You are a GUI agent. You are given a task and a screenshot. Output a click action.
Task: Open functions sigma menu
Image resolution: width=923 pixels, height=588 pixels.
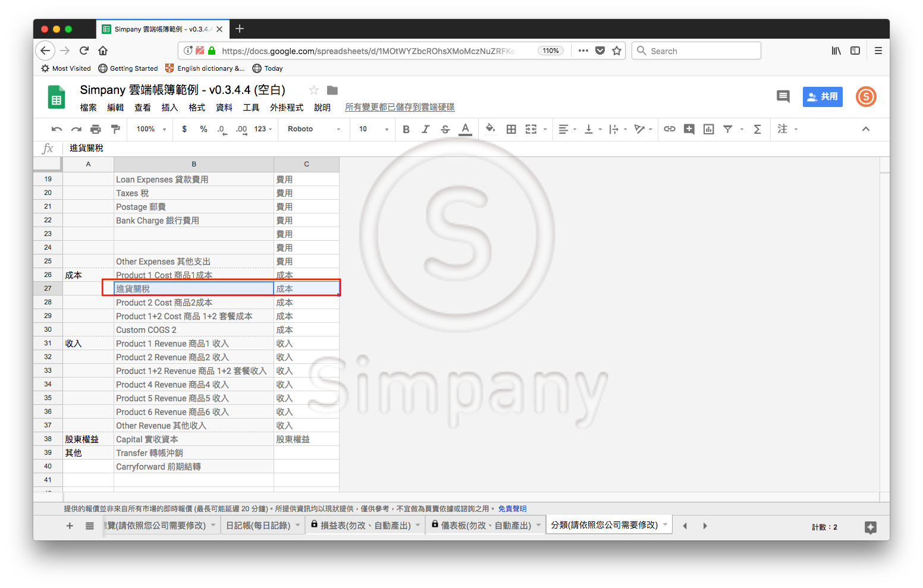(x=758, y=129)
